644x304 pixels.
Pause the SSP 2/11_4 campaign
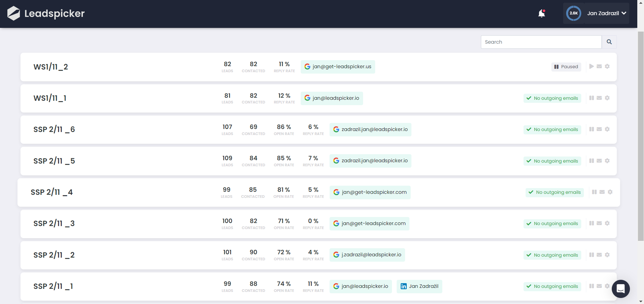pos(594,192)
